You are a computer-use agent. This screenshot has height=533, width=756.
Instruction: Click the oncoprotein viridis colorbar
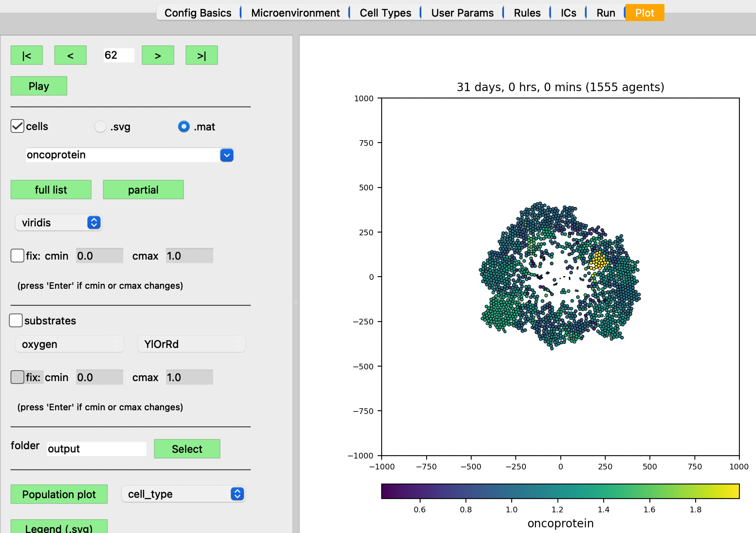[560, 491]
